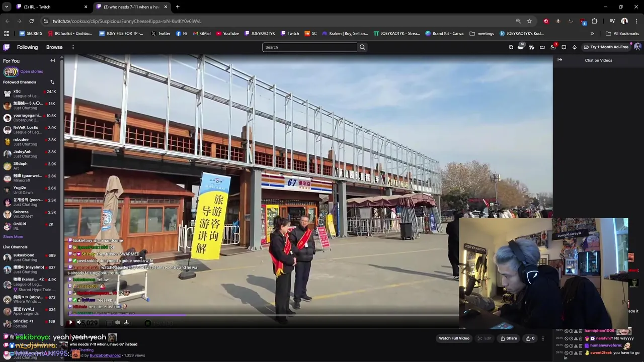Viewport: 644px width, 362px height.
Task: Collapse the Chat on Videos panel
Action: (559, 60)
